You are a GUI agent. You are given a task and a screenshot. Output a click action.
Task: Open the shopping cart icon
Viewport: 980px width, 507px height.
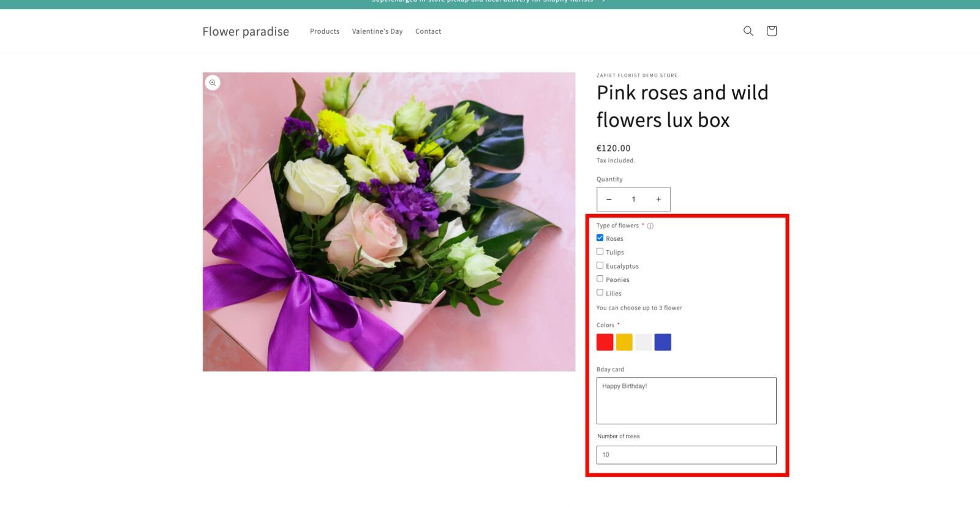[771, 31]
